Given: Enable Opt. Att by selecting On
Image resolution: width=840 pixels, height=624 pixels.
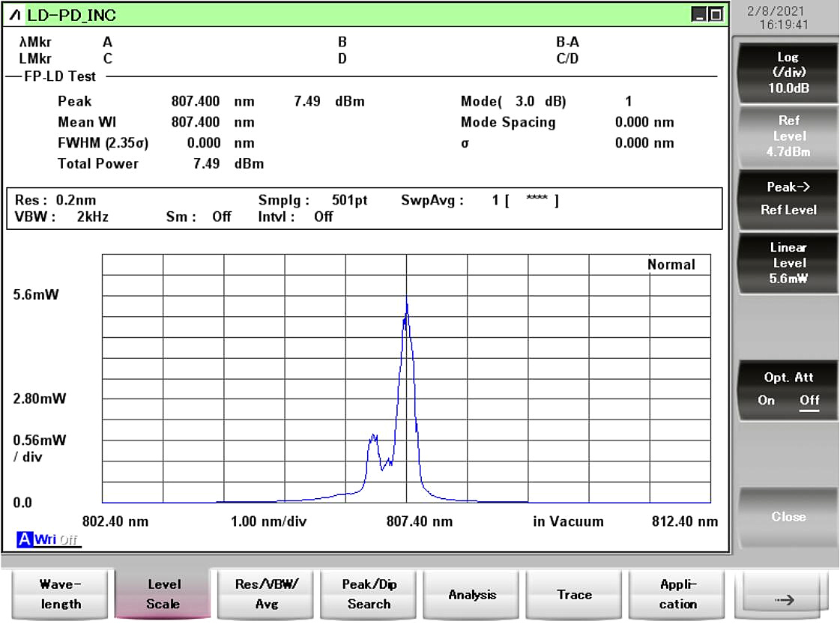Looking at the screenshot, I should pyautogui.click(x=765, y=401).
